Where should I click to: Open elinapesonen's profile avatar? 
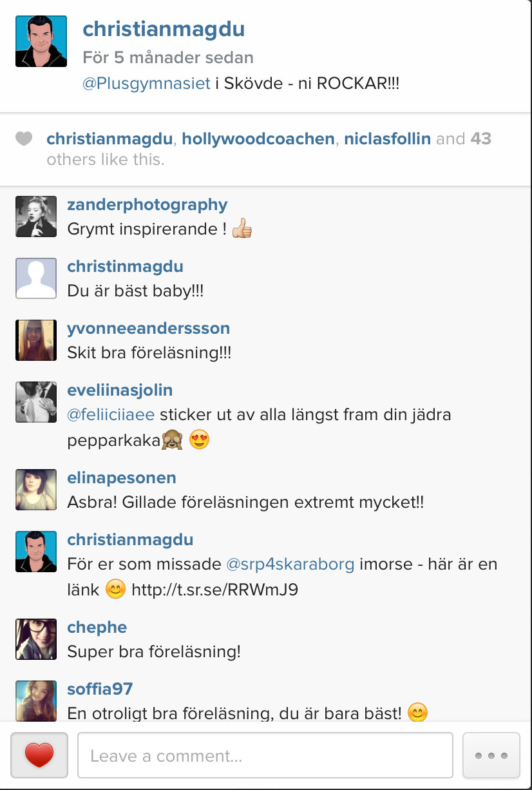36,489
